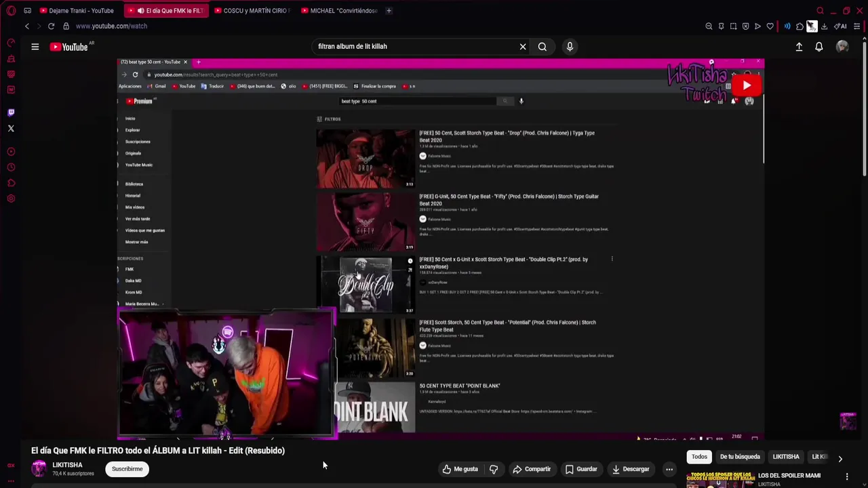
Task: Click the video player area
Action: [441, 249]
